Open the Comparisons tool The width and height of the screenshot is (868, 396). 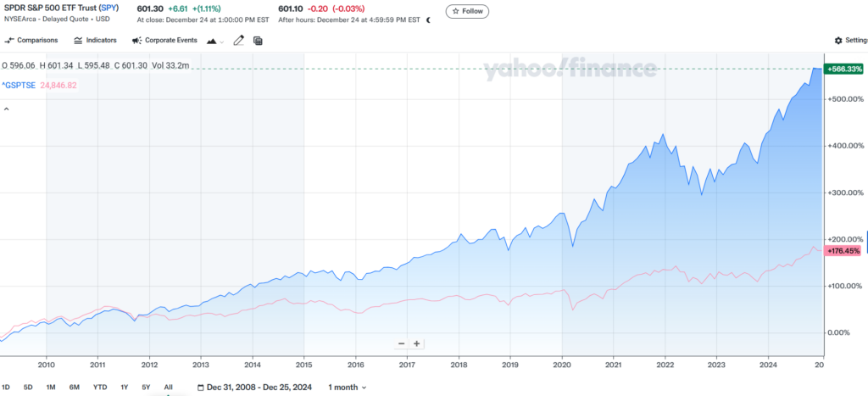(31, 40)
